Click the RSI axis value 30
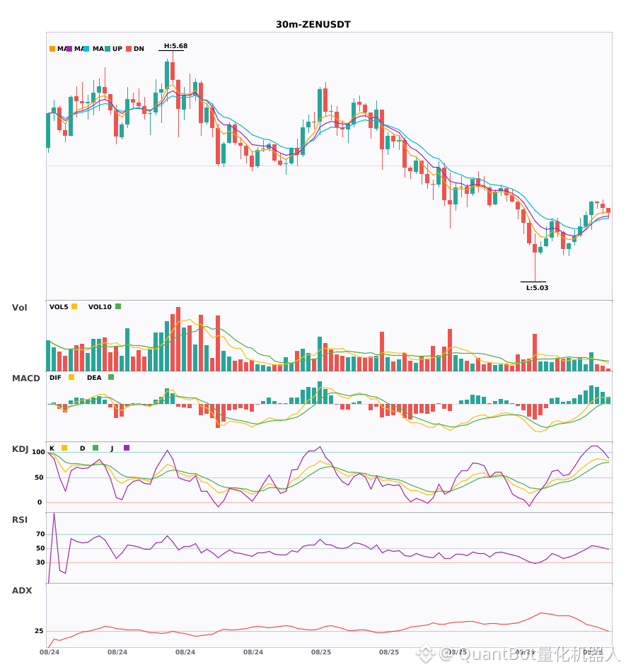Image resolution: width=626 pixels, height=672 pixels. pyautogui.click(x=40, y=562)
